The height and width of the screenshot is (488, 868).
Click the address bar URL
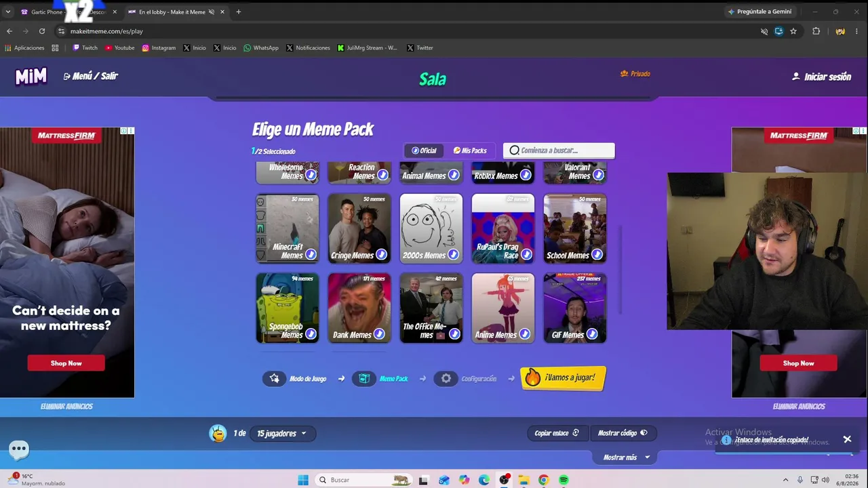pos(106,31)
